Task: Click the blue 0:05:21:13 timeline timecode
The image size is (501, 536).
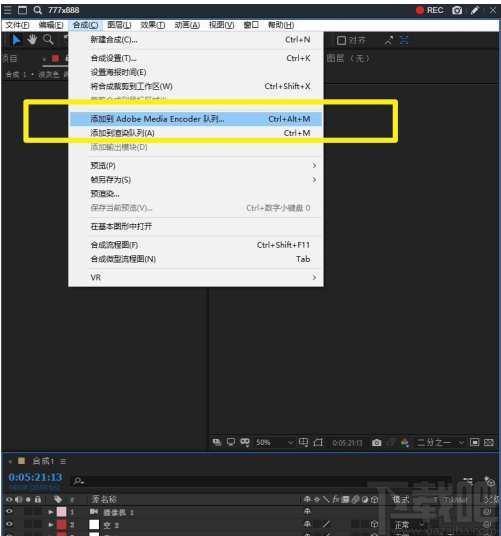Action: point(35,477)
